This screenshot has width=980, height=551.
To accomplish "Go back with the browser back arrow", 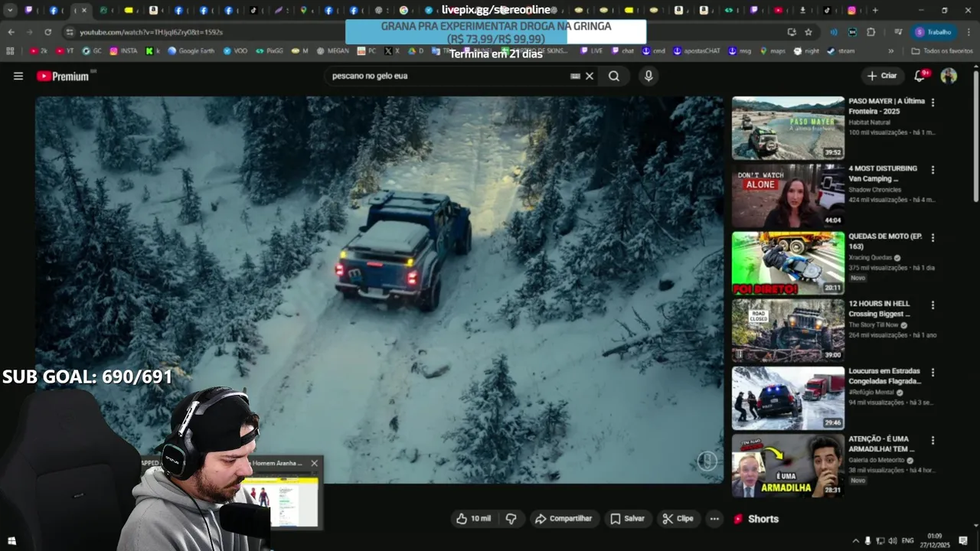I will (11, 32).
